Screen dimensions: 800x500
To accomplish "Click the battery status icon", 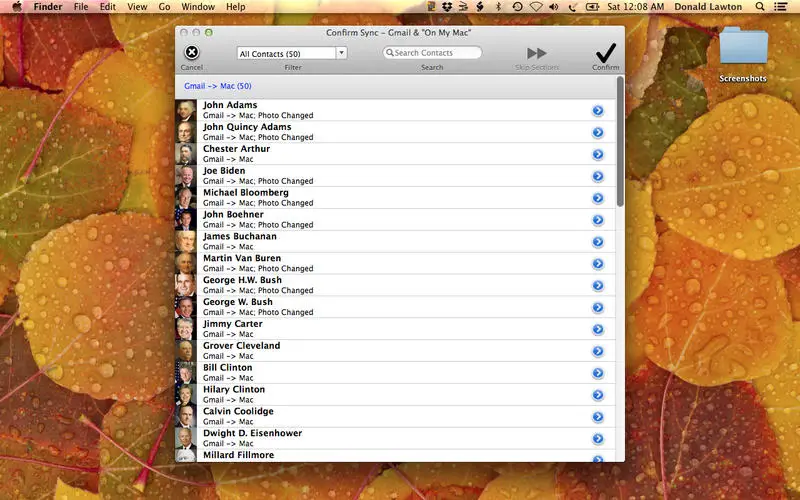I will (x=592, y=7).
